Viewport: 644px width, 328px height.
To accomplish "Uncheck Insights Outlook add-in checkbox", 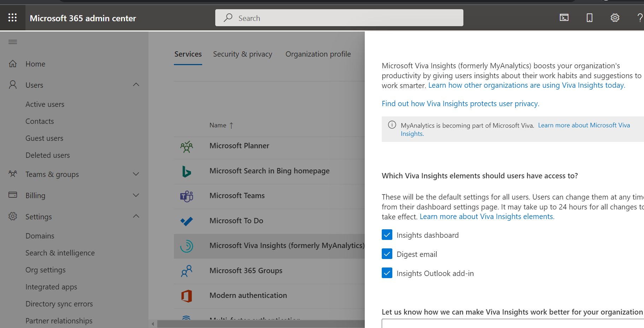I will [x=387, y=273].
